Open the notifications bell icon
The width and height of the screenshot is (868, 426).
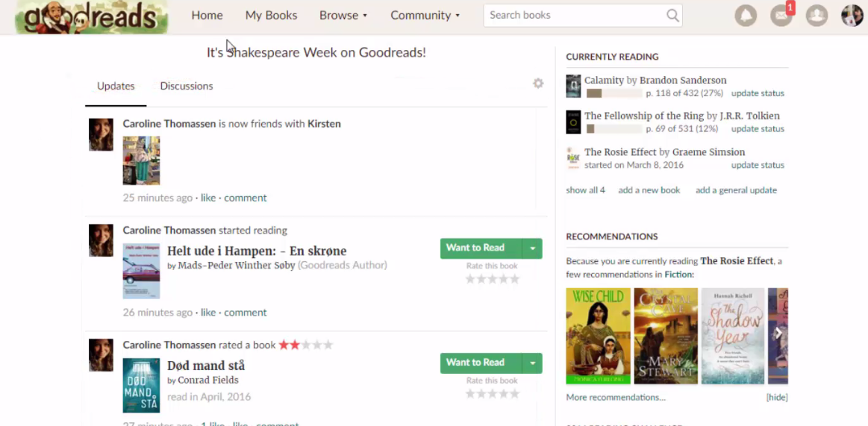point(746,15)
